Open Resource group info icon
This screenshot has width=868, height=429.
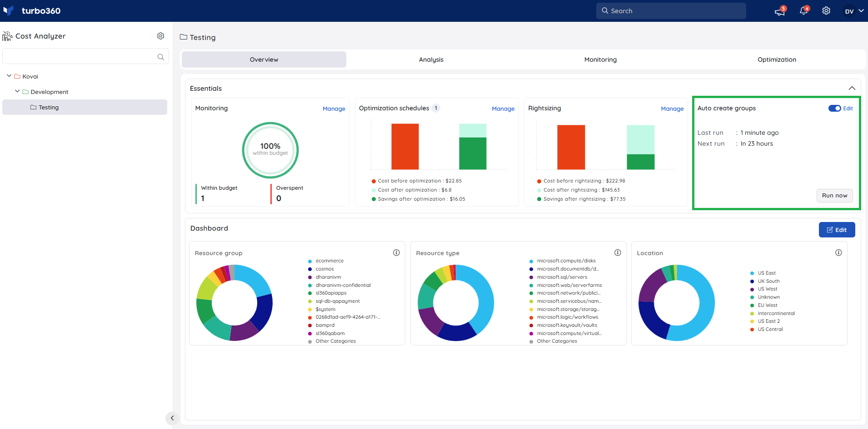click(x=396, y=253)
